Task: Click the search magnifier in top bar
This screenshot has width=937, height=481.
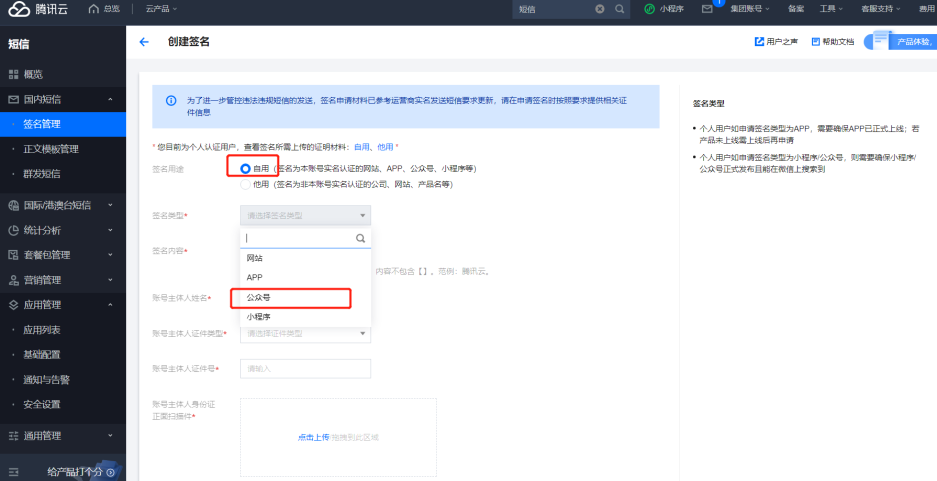Action: tap(620, 9)
